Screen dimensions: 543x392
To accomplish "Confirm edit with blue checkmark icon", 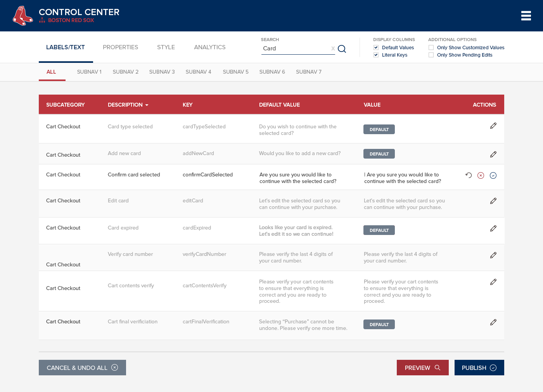I will point(493,175).
